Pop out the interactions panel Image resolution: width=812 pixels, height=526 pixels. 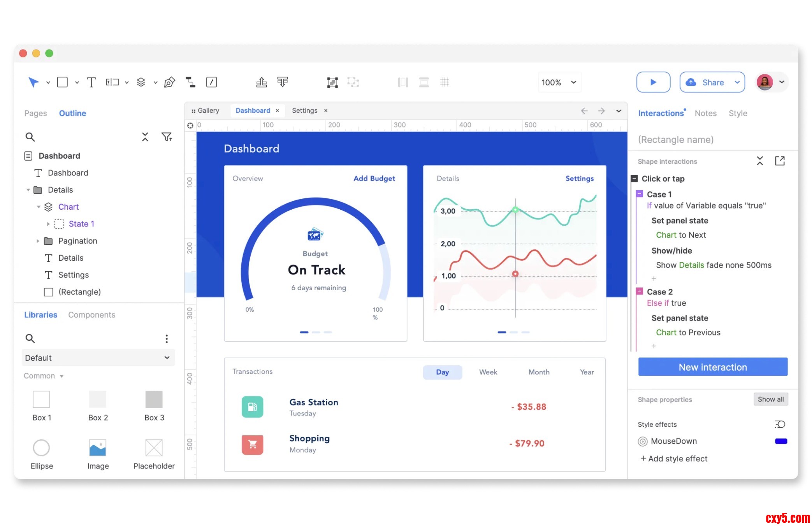[780, 161]
